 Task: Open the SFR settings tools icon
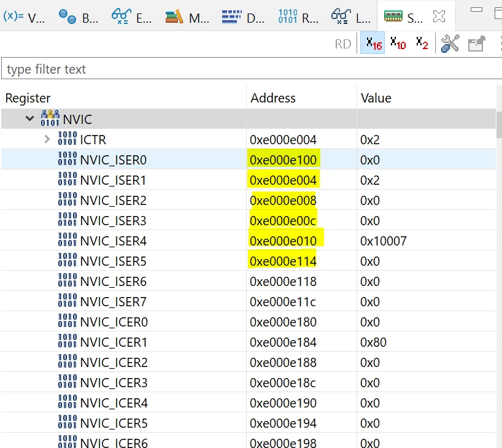point(450,43)
